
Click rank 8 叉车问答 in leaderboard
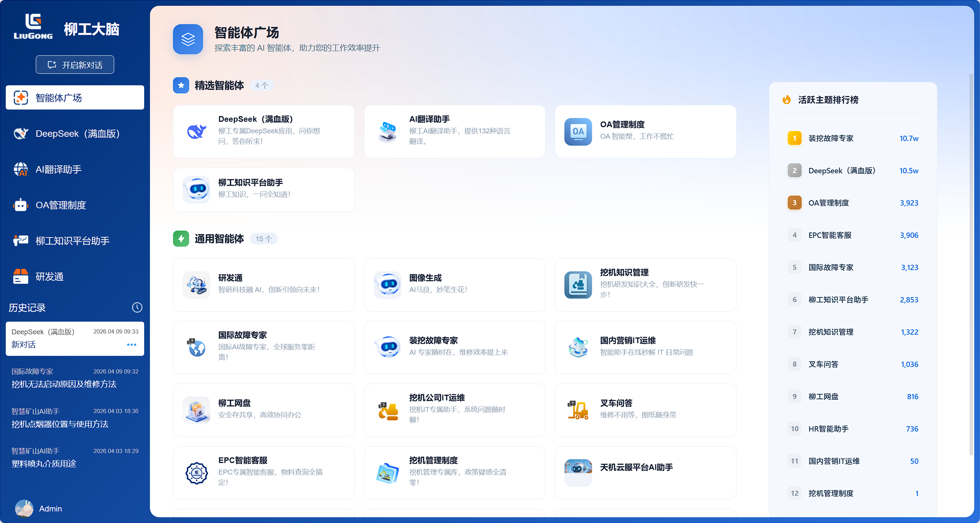(853, 364)
